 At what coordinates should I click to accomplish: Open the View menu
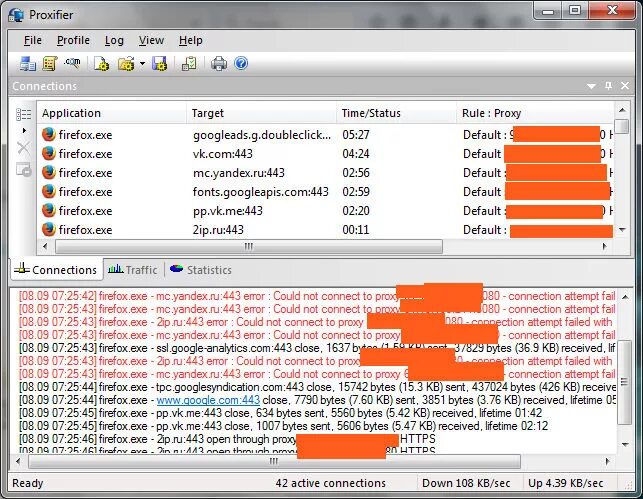(151, 40)
